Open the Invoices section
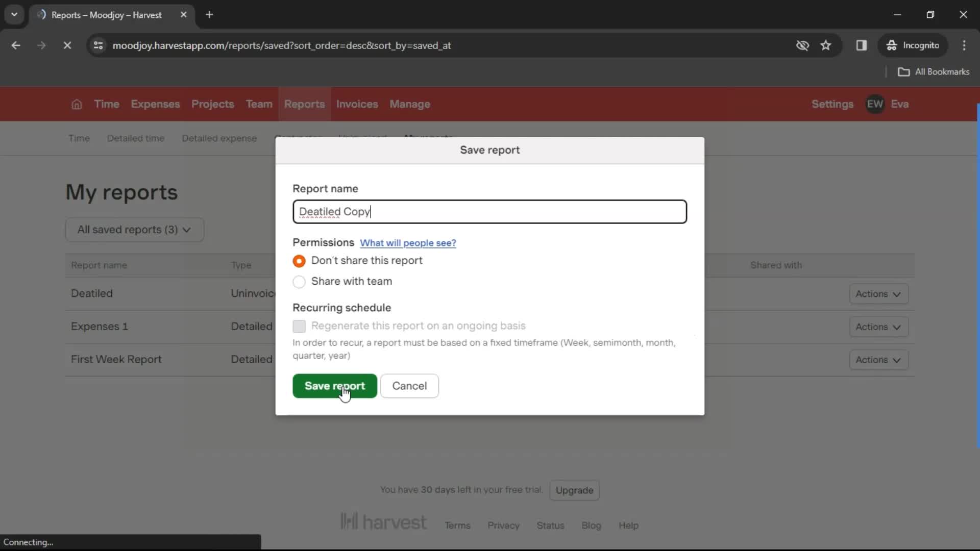The width and height of the screenshot is (980, 551). 357,104
